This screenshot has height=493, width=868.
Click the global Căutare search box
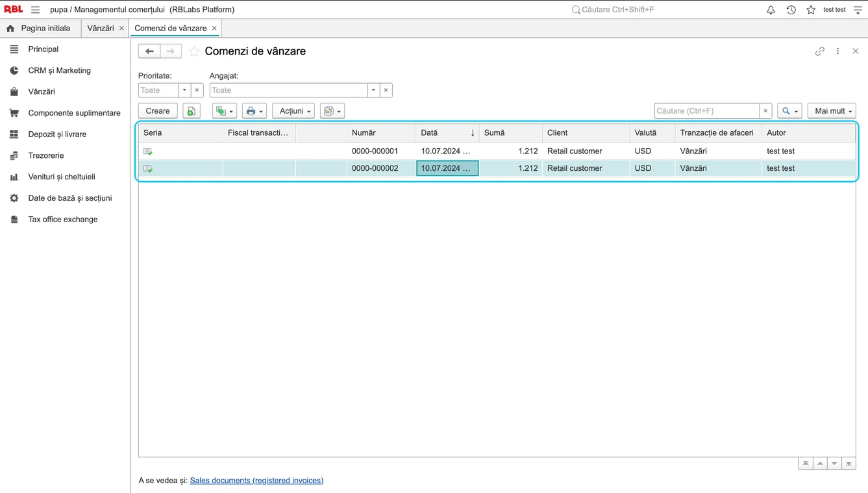(618, 10)
